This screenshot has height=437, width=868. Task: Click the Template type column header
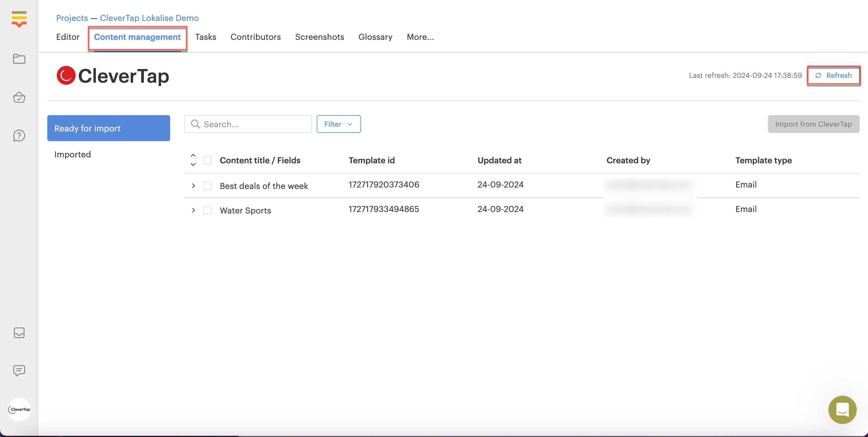click(x=763, y=160)
